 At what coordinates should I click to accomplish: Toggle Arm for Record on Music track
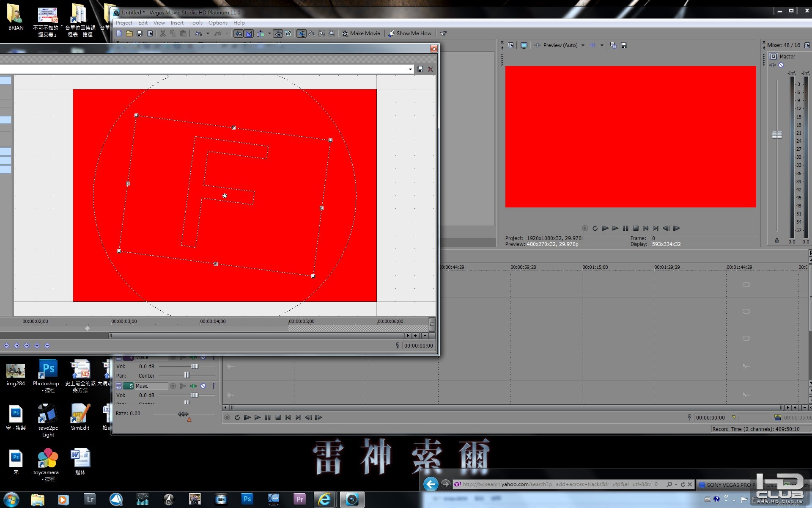(173, 386)
